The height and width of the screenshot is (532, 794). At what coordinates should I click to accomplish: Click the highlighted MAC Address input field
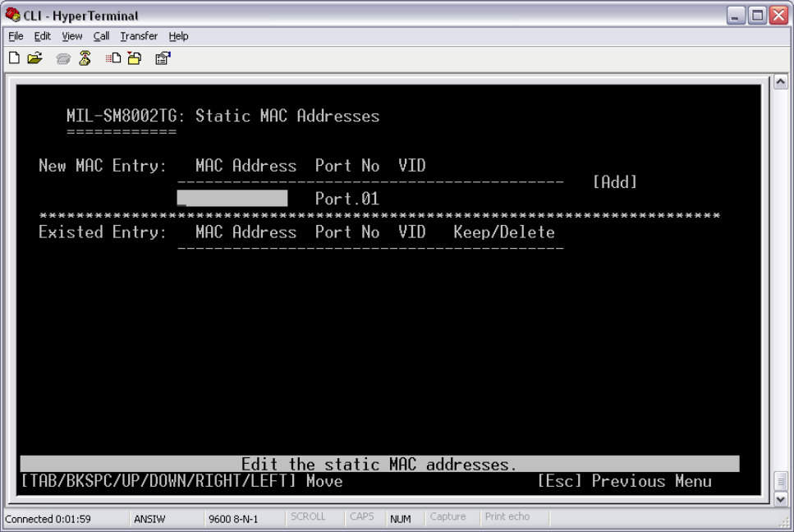pos(232,198)
